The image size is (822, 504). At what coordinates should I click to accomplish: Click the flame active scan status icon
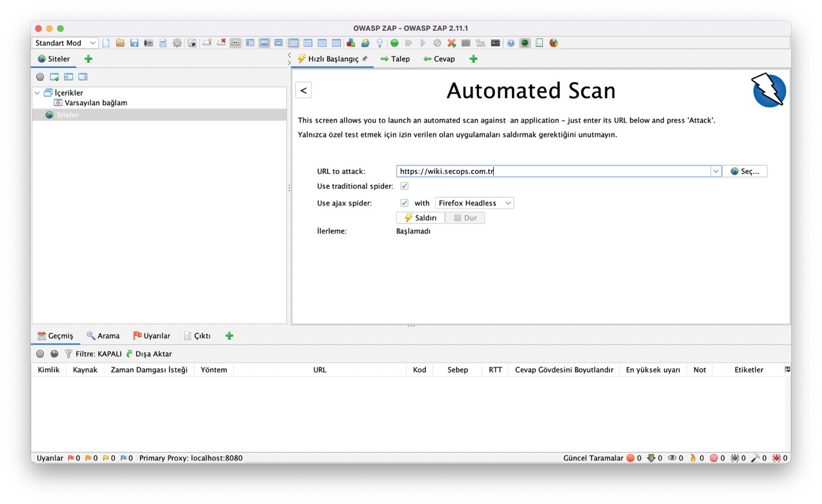(x=693, y=458)
